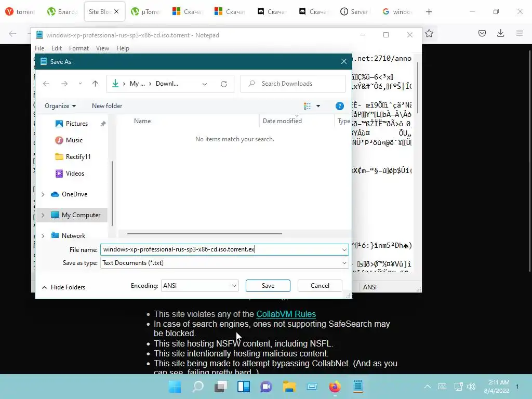This screenshot has height=399, width=532.
Task: Show hidden system tray icons
Action: 428,387
